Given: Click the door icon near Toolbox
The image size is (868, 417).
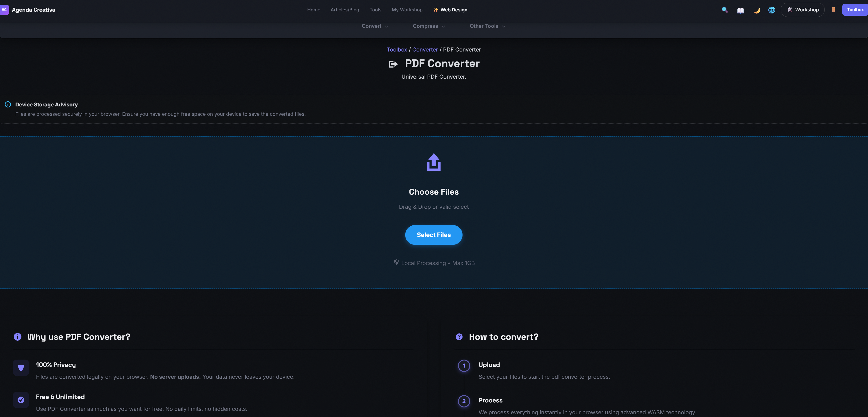Looking at the screenshot, I should [834, 10].
